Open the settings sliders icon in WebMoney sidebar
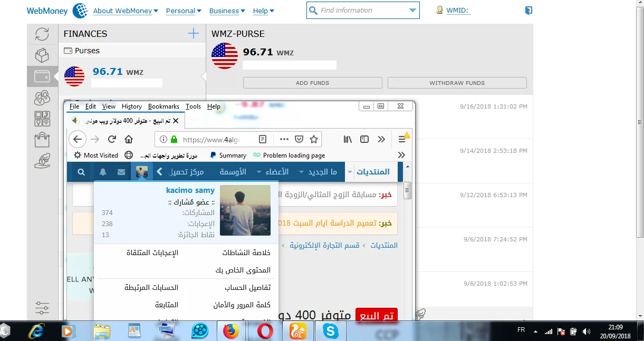644x341 pixels. point(42,307)
